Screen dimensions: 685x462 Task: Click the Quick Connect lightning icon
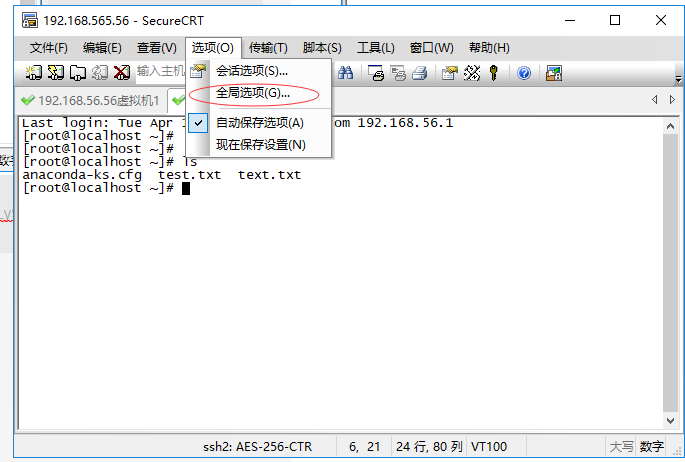(x=55, y=72)
